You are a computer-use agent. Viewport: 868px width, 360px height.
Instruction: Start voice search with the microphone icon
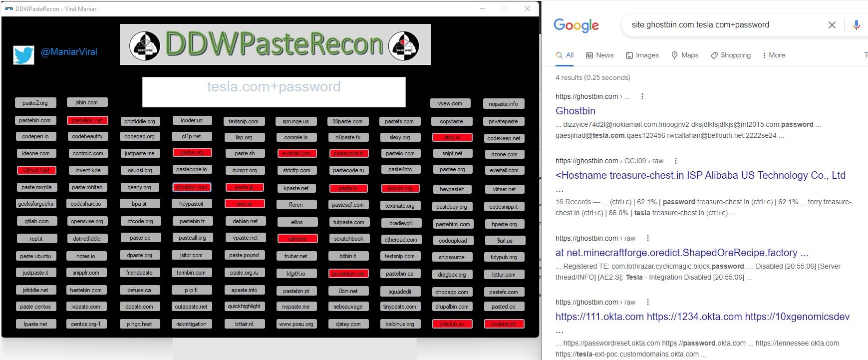pos(857,25)
